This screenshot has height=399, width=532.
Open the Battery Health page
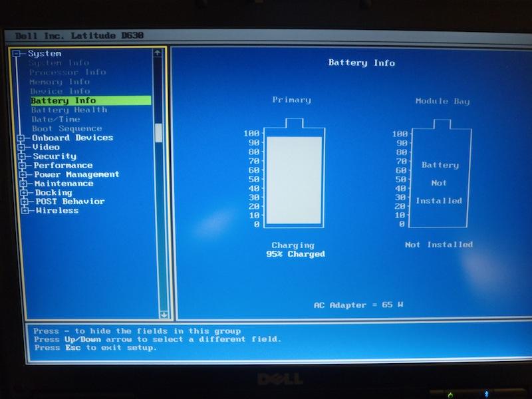tap(68, 110)
